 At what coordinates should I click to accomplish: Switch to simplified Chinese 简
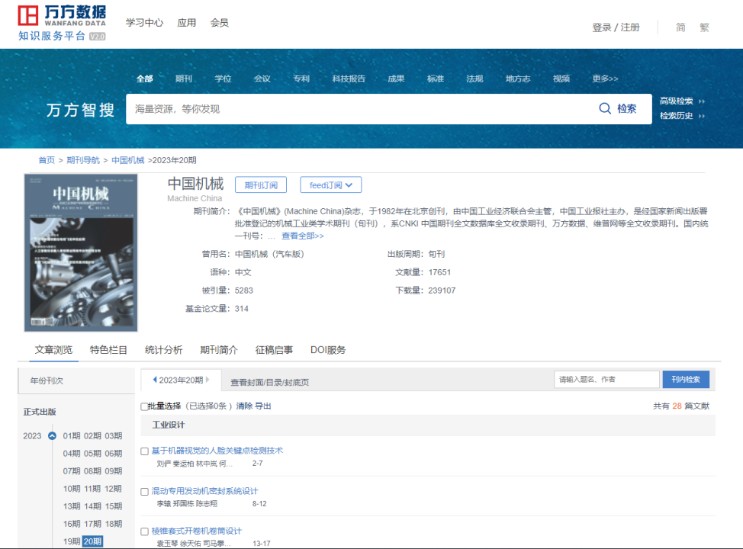pyautogui.click(x=680, y=27)
